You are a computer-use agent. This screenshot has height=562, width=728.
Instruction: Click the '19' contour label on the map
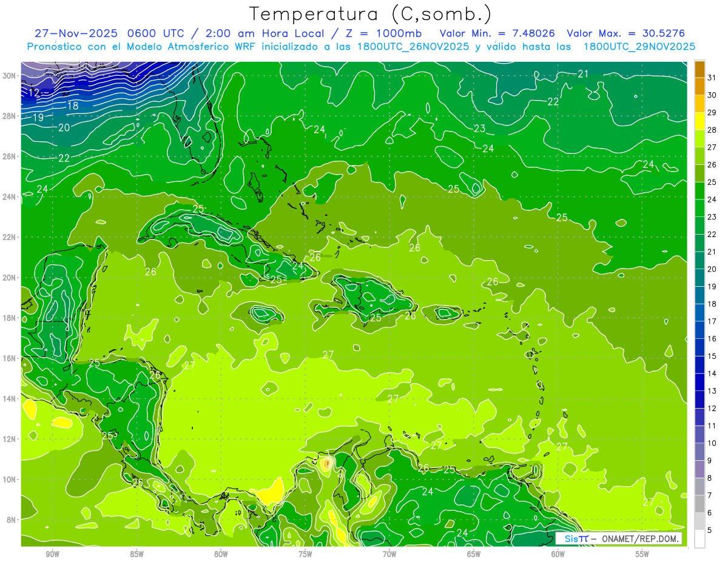point(38,118)
